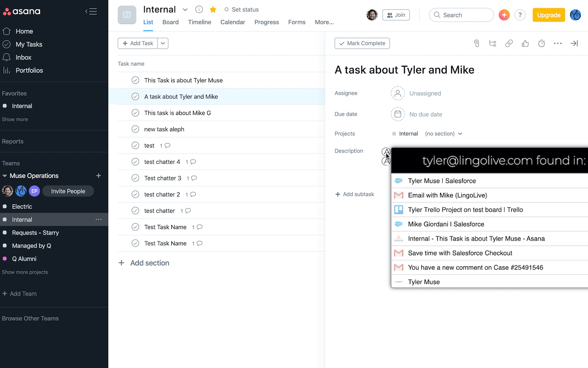Collapse the Muse Operations team
Screen dimensions: 588x368
(5, 176)
